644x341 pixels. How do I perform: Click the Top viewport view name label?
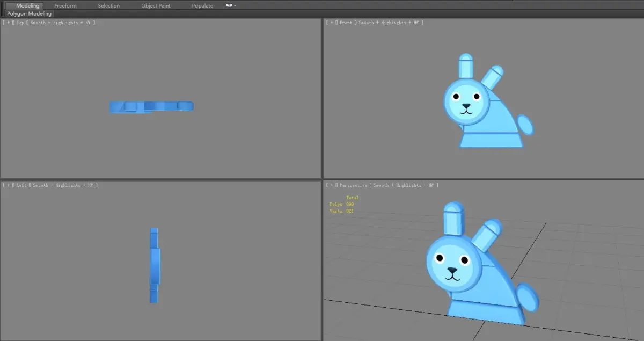coord(20,23)
